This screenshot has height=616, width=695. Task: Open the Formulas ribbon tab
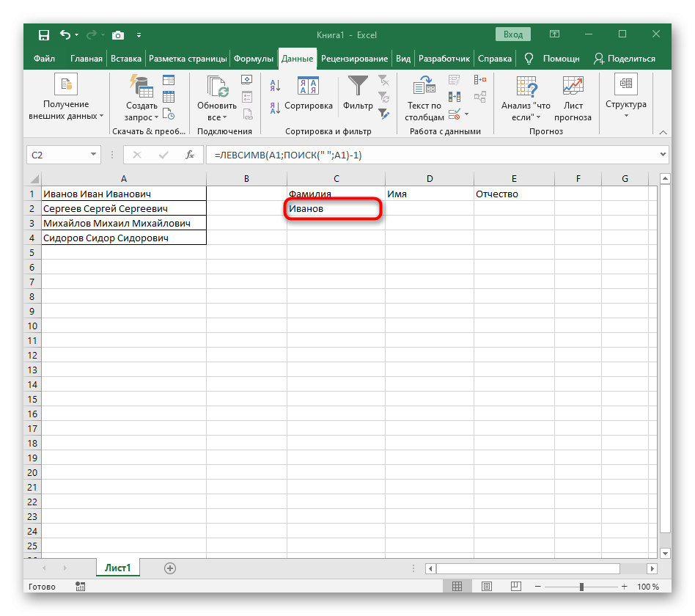[x=254, y=59]
